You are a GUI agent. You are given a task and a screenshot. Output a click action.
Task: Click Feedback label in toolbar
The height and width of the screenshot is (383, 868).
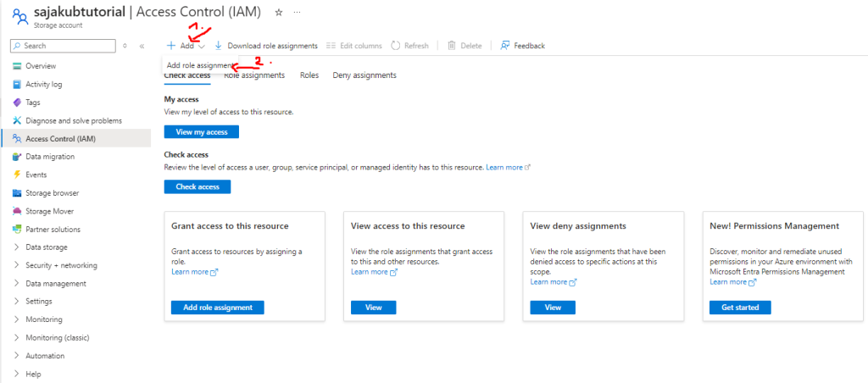click(x=529, y=46)
